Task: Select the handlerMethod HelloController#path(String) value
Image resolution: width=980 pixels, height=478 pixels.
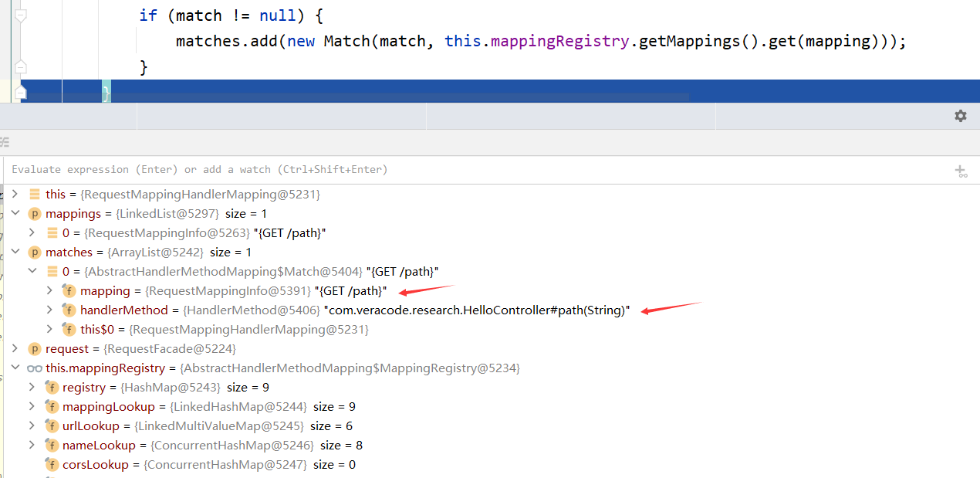Action: pos(478,310)
